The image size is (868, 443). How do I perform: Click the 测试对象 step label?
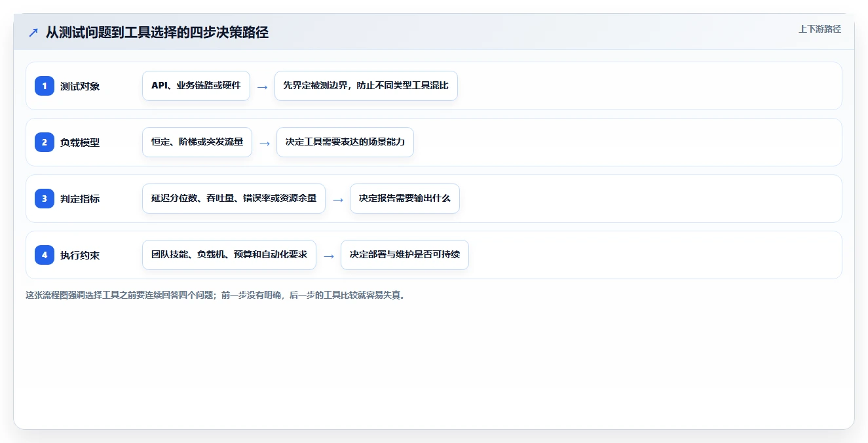pyautogui.click(x=80, y=86)
